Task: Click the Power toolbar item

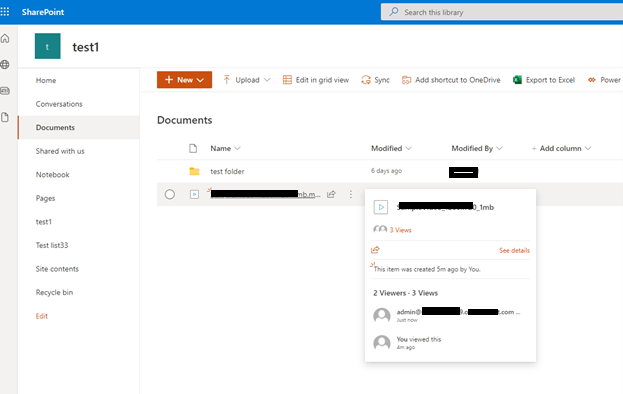Action: point(604,80)
